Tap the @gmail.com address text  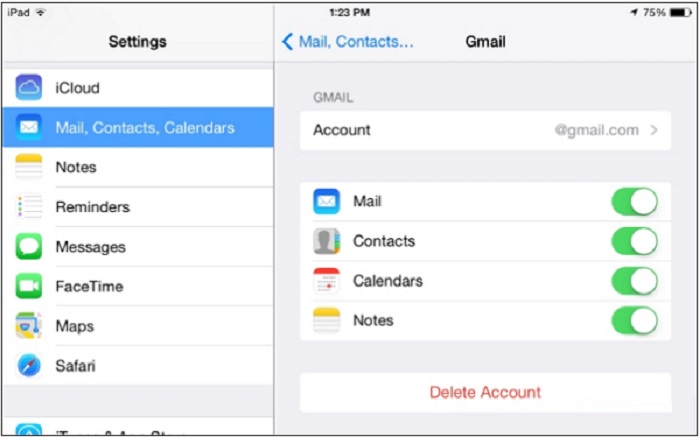[596, 130]
